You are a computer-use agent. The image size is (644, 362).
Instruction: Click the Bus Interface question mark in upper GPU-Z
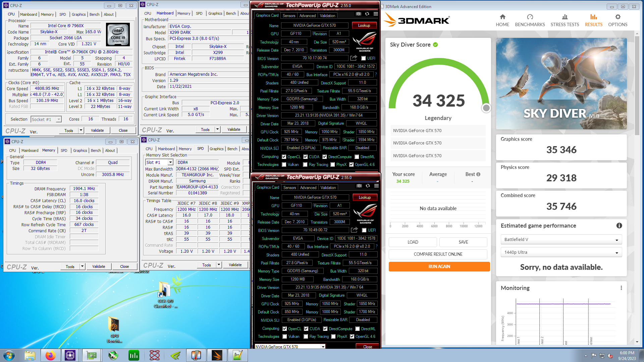pos(376,74)
